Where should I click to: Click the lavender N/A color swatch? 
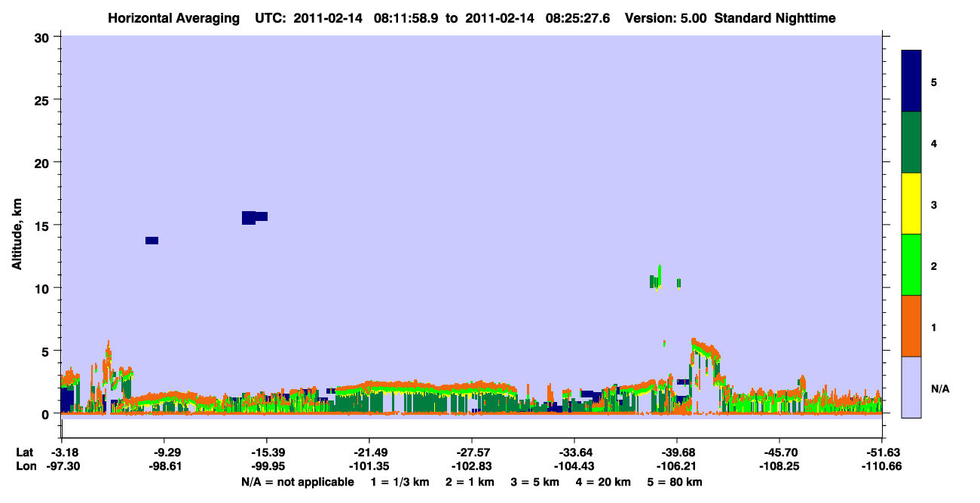click(911, 386)
